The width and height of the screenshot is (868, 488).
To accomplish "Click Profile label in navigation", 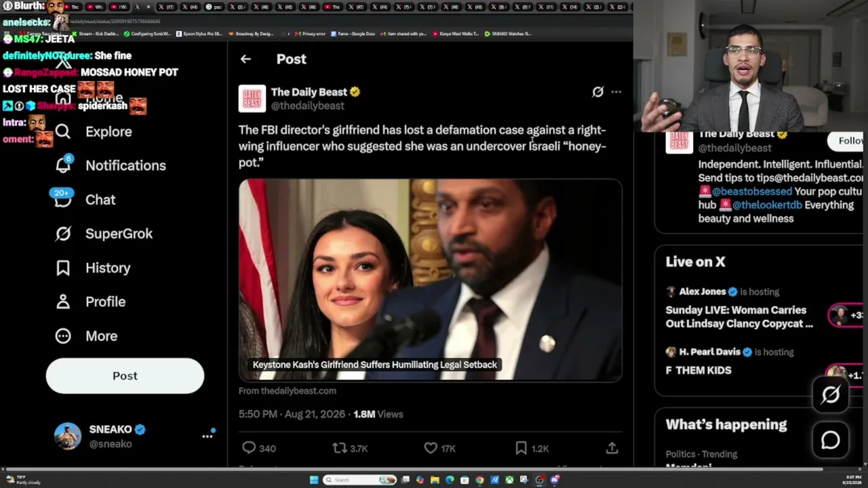I will click(x=105, y=302).
